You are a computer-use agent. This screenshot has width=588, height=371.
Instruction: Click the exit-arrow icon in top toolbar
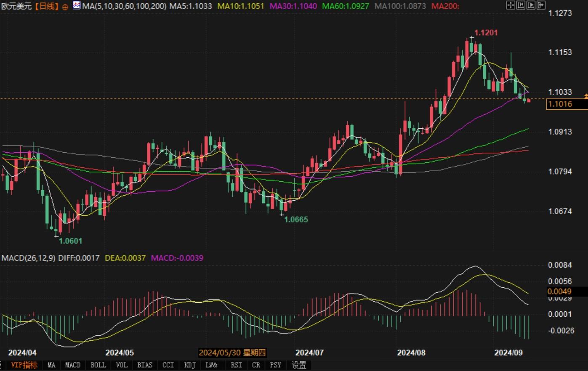click(541, 5)
